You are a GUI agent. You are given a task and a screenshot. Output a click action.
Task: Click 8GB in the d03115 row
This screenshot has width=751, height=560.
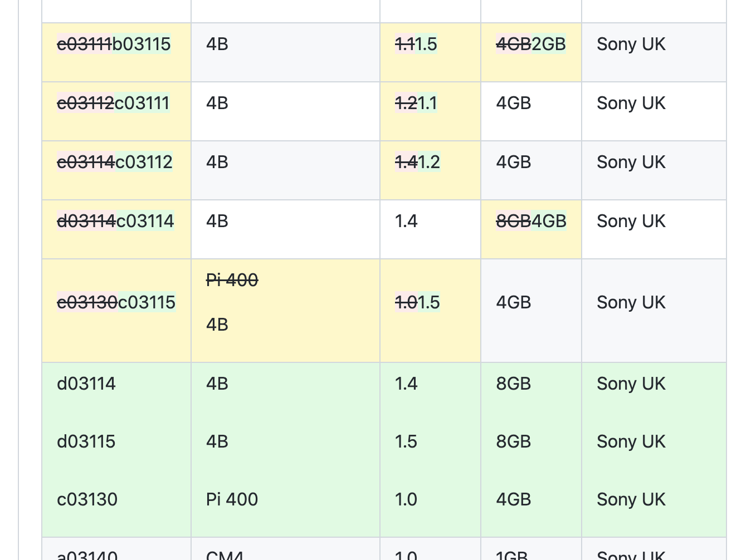[513, 441]
